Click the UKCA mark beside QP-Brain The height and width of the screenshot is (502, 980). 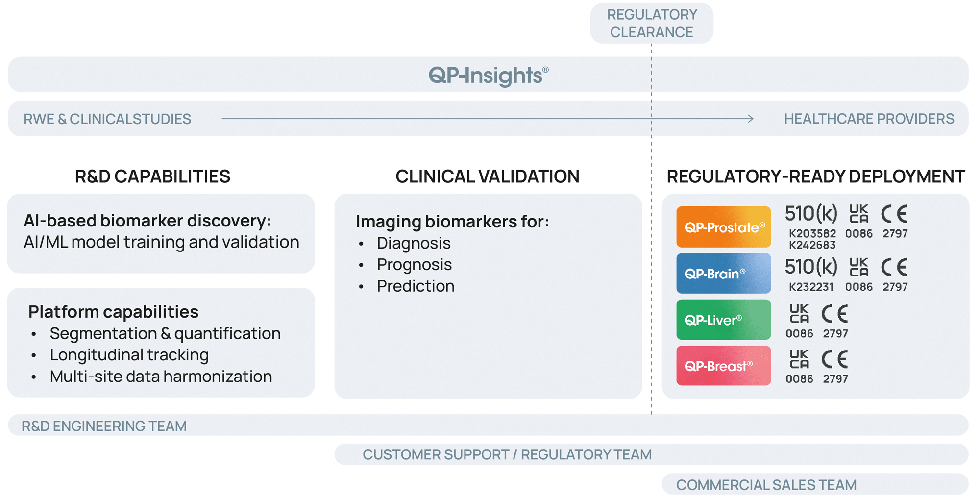(859, 275)
